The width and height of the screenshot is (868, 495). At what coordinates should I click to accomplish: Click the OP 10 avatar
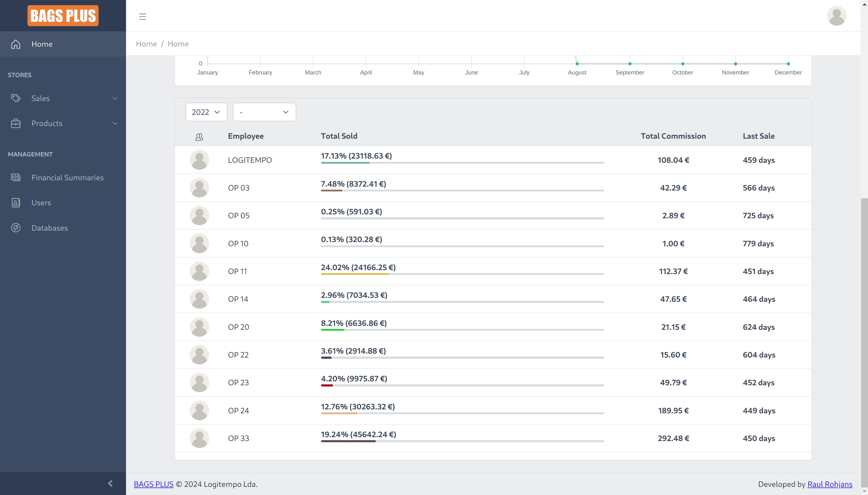point(199,243)
